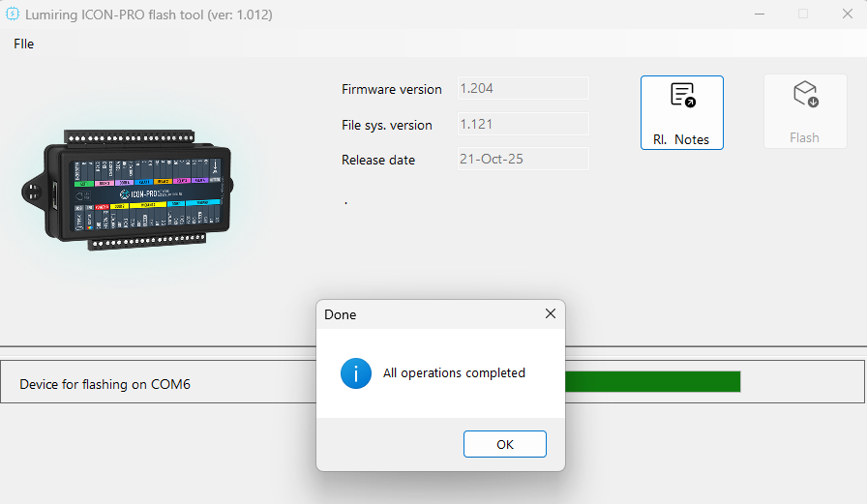Click the Done dialog title bar
This screenshot has width=867, height=504.
pyautogui.click(x=426, y=314)
